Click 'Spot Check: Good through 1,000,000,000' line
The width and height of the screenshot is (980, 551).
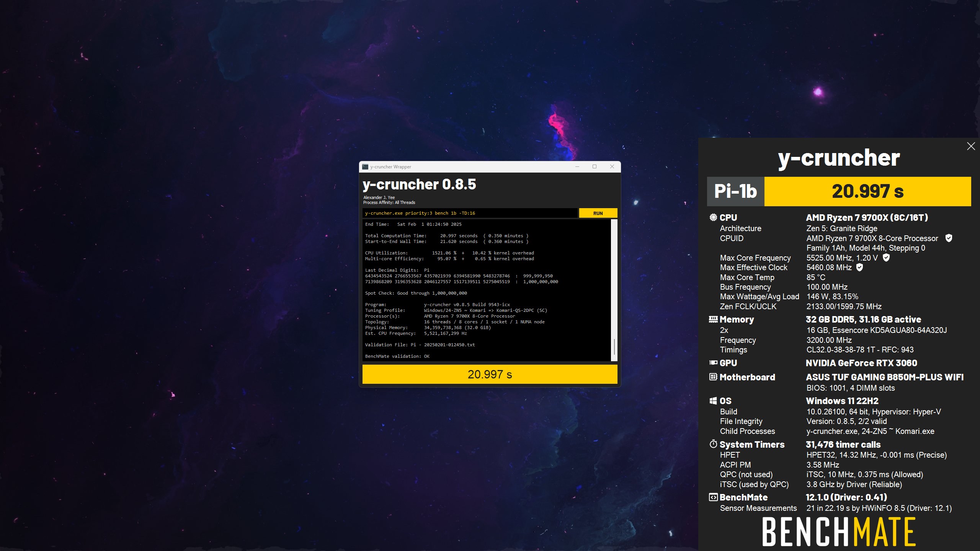(416, 293)
